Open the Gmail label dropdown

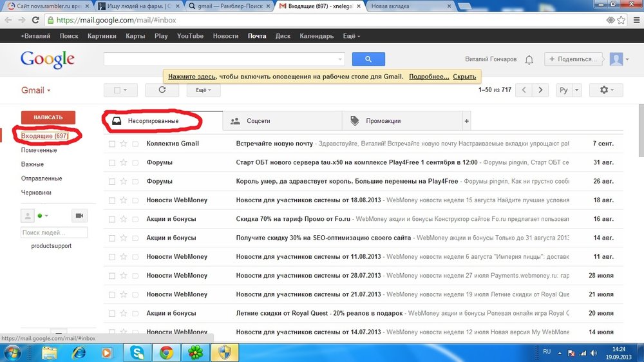36,91
